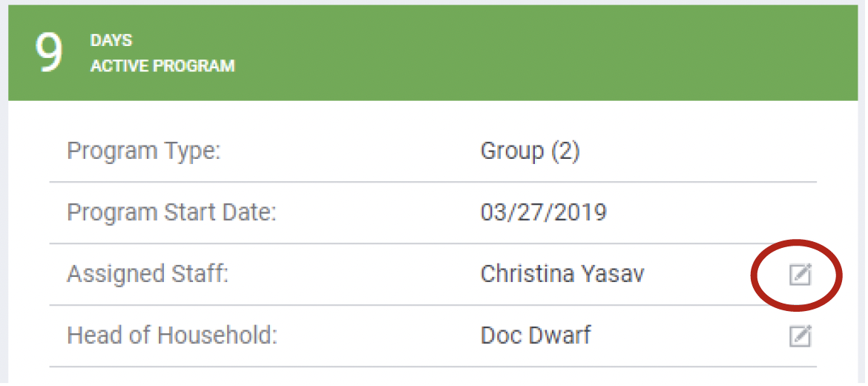
Task: Click the blank right side of green banner
Action: 594,53
